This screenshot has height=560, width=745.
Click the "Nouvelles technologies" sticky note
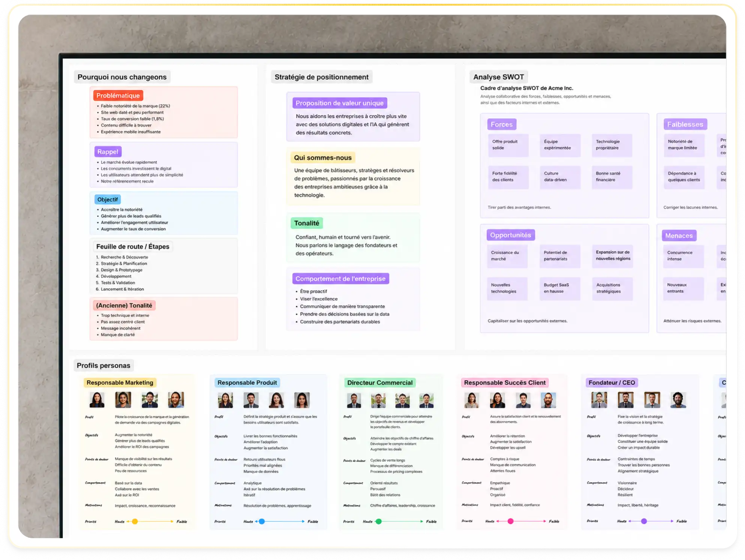pos(507,289)
